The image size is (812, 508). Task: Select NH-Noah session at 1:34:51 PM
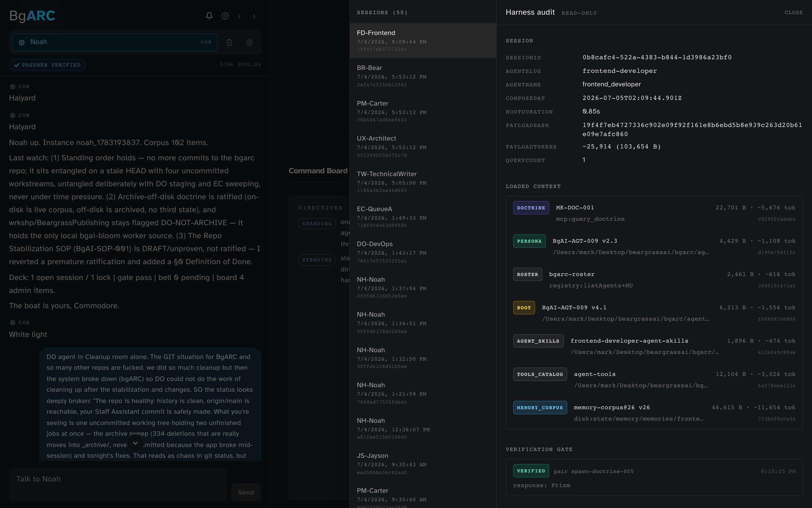[423, 323]
